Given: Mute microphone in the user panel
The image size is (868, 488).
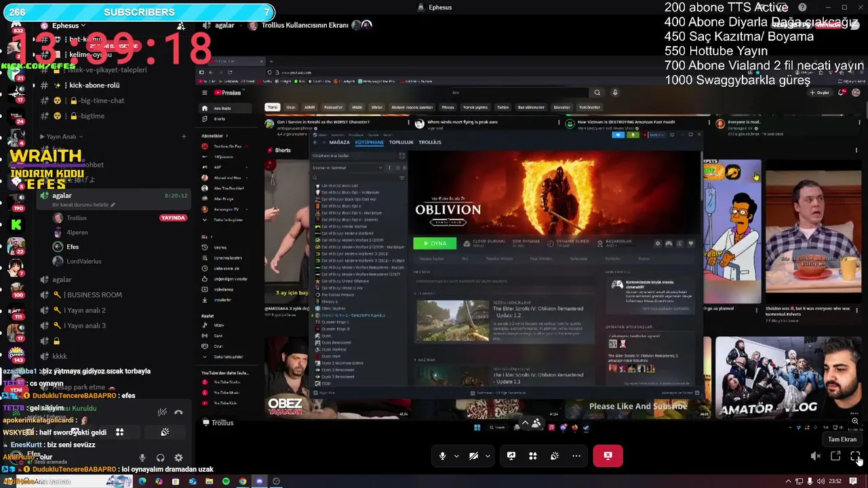Looking at the screenshot, I should (x=142, y=458).
